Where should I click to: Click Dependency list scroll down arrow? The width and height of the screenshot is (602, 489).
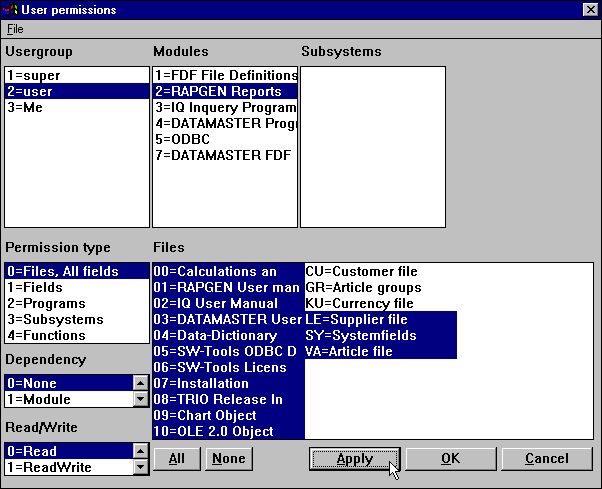point(141,399)
